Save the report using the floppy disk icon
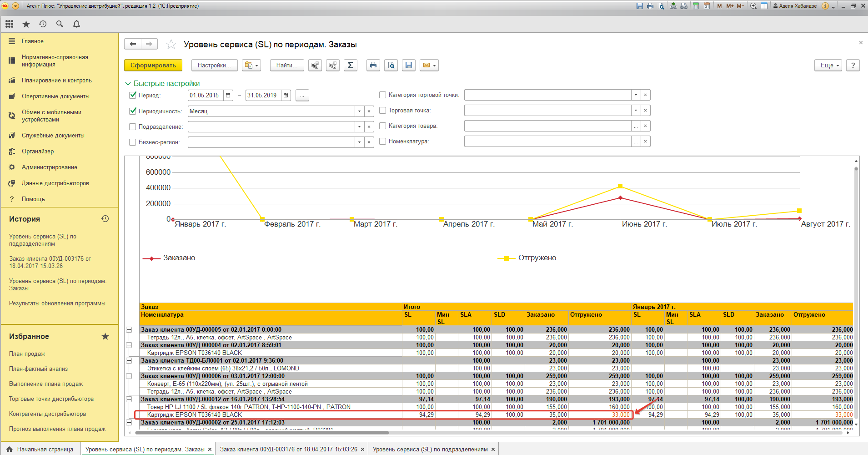 pos(409,66)
